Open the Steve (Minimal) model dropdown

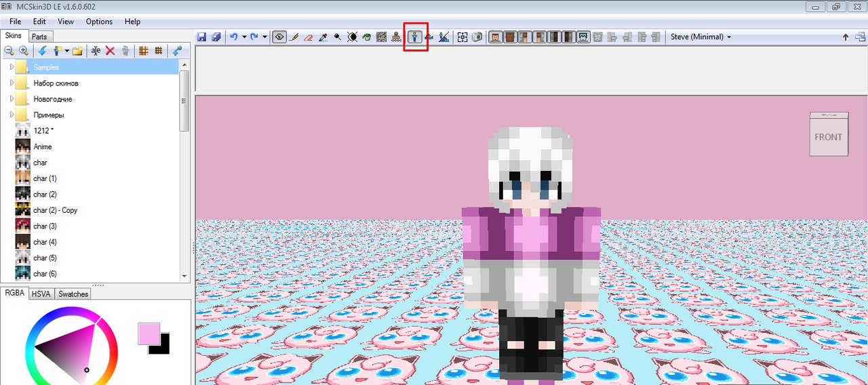(x=701, y=37)
